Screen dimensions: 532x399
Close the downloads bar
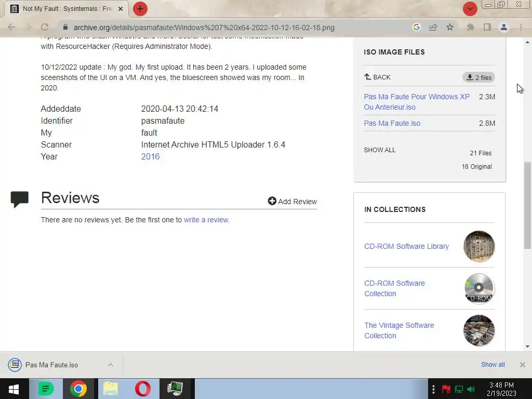523,365
